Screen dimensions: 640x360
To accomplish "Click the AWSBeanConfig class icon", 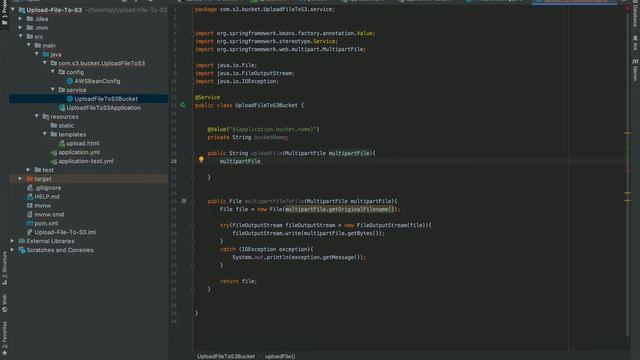I will 70,81.
